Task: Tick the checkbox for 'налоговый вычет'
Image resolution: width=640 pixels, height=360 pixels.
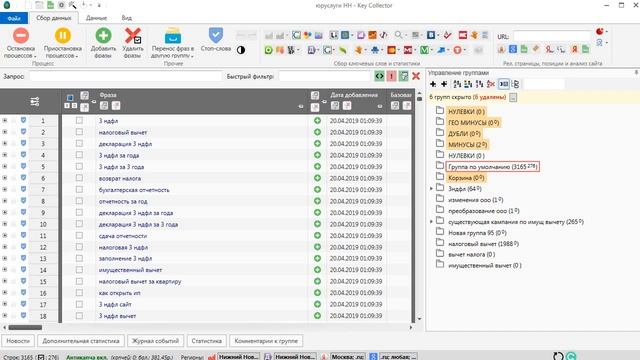Action: click(79, 132)
